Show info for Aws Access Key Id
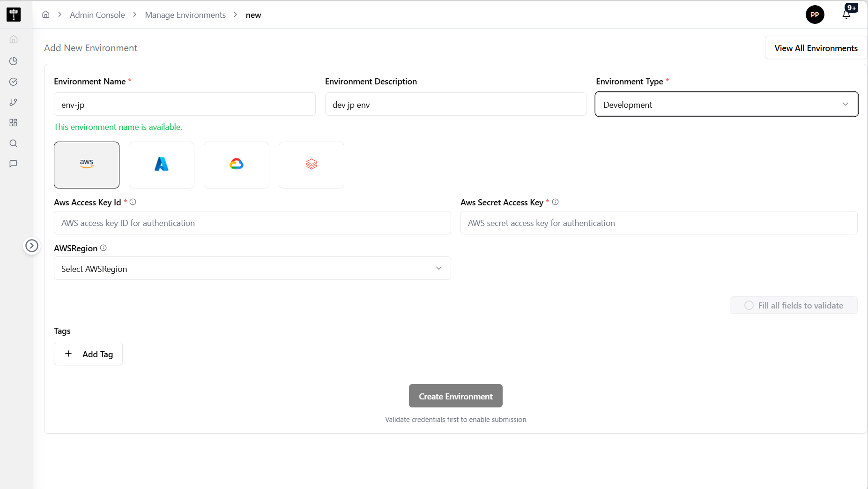 tap(133, 202)
